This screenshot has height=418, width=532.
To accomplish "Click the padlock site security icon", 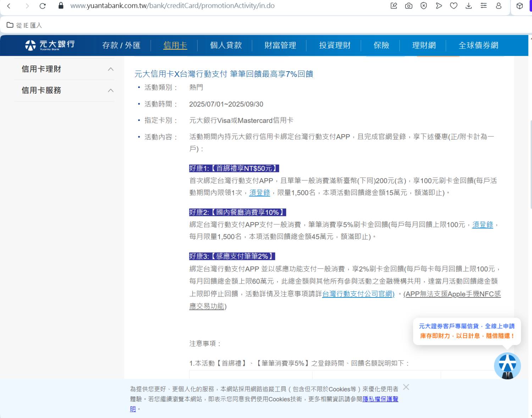I will pos(61,6).
